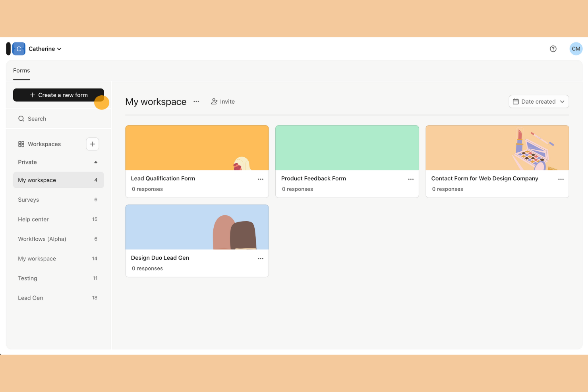Click the blue C account logo

(x=19, y=49)
